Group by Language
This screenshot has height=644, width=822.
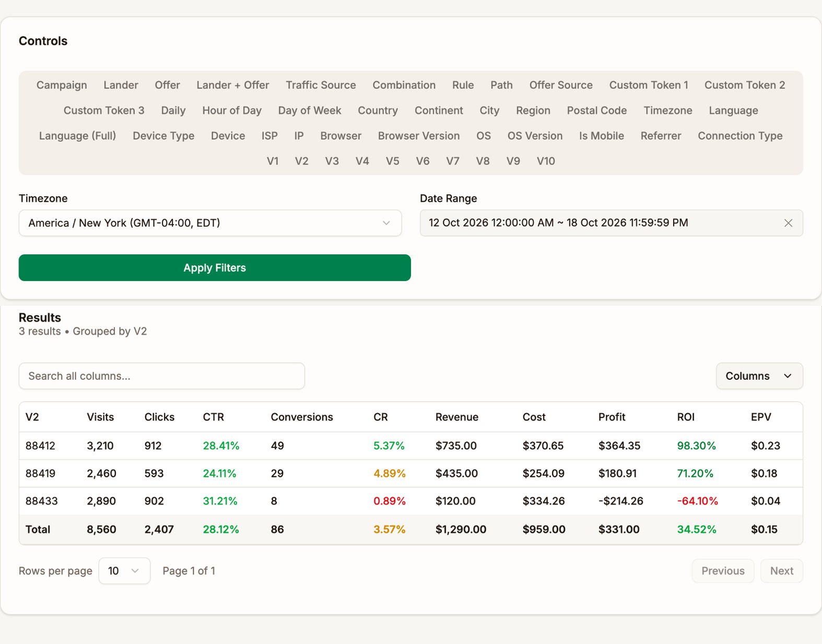tap(733, 111)
